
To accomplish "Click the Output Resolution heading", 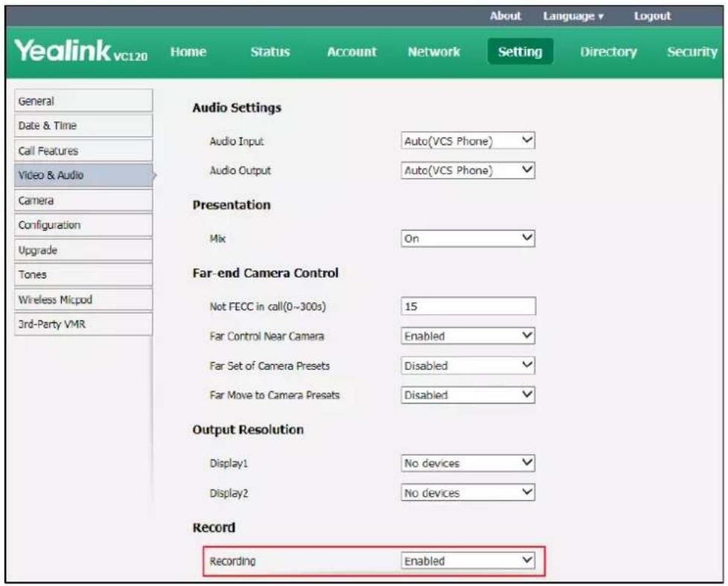I will (x=248, y=430).
